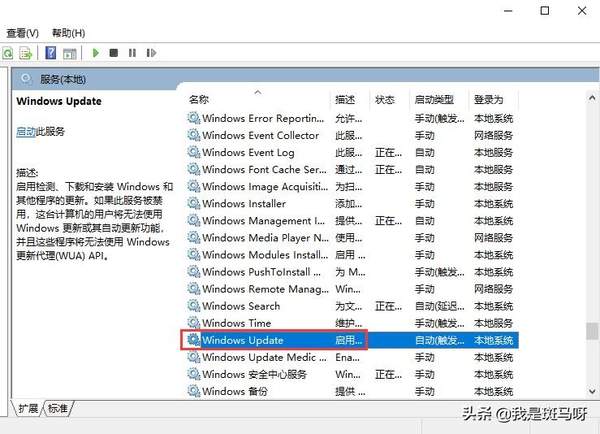
Task: Click the scrollbar down arrow
Action: (592, 391)
